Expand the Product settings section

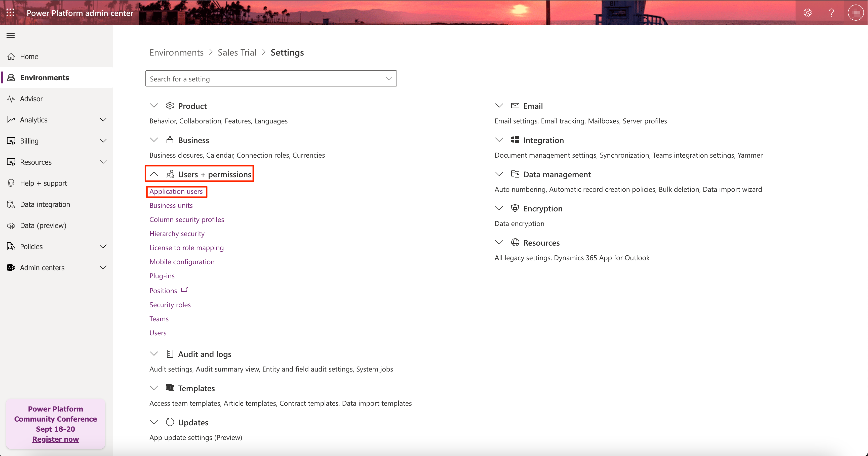click(x=154, y=106)
